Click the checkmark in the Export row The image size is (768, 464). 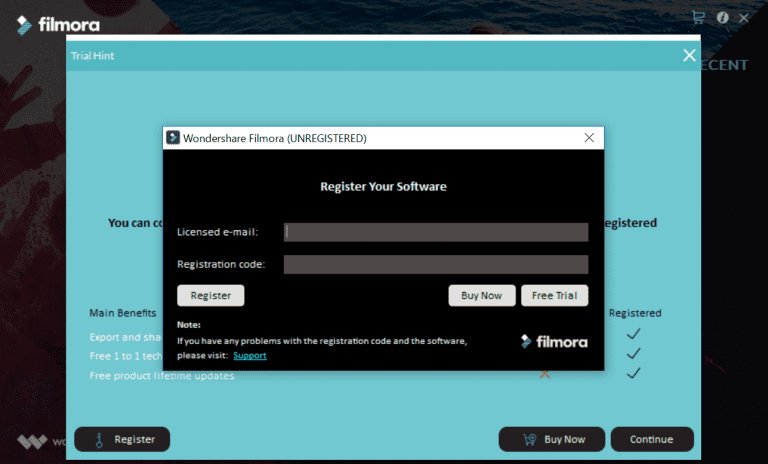pyautogui.click(x=633, y=334)
